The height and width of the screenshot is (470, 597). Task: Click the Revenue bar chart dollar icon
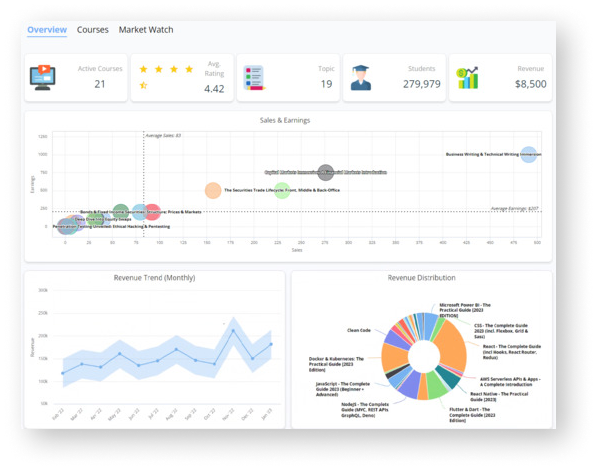[x=467, y=78]
